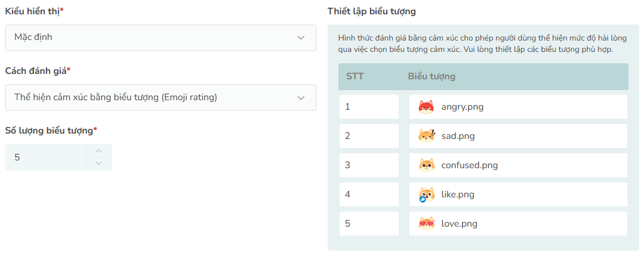Open the Kiểu hiển thị dropdown
The height and width of the screenshot is (263, 644).
pyautogui.click(x=160, y=38)
